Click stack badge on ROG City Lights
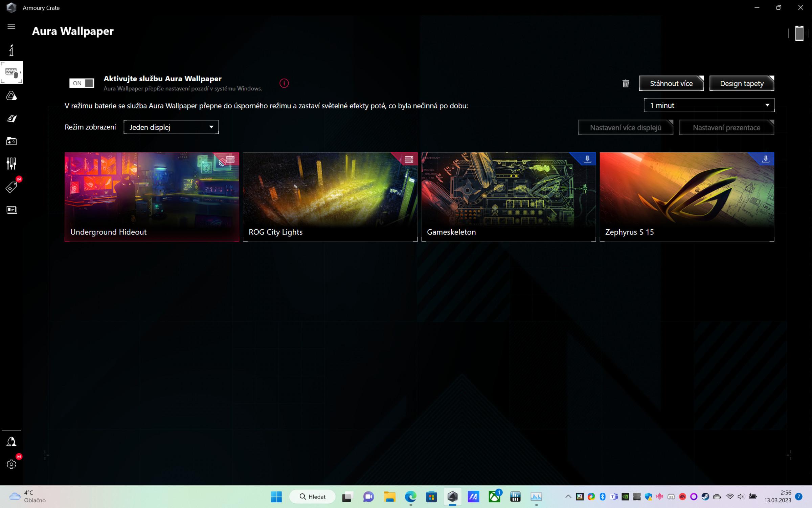Image resolution: width=812 pixels, height=508 pixels. coord(409,159)
